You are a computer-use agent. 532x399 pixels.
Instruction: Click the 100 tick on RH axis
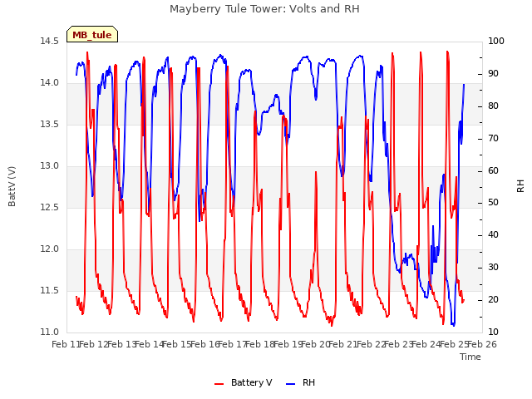(x=495, y=41)
